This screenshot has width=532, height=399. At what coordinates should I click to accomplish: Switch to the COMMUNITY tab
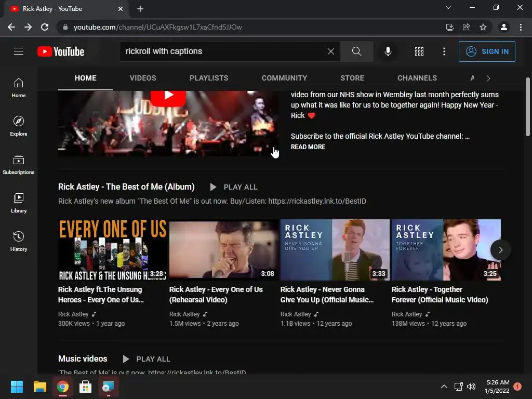coord(284,78)
